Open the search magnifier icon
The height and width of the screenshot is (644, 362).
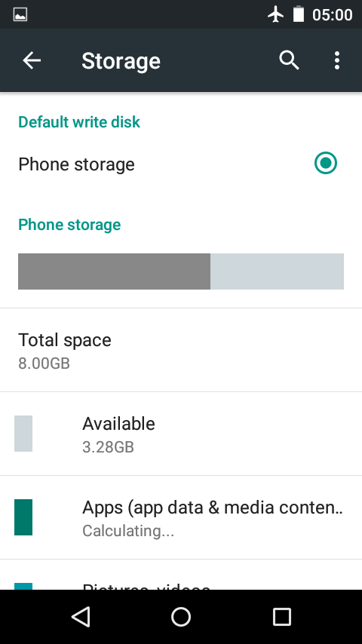point(290,61)
